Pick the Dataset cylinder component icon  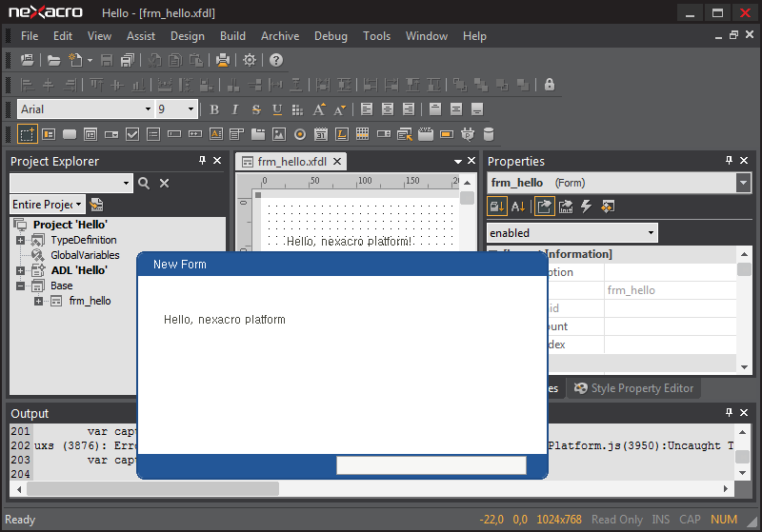pyautogui.click(x=489, y=134)
